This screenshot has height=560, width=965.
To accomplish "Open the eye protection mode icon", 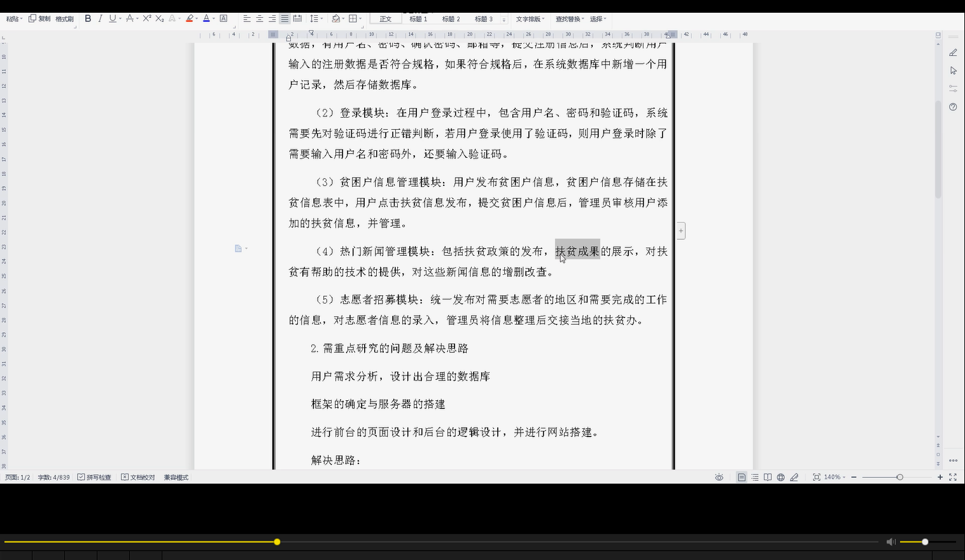I will coord(719,477).
